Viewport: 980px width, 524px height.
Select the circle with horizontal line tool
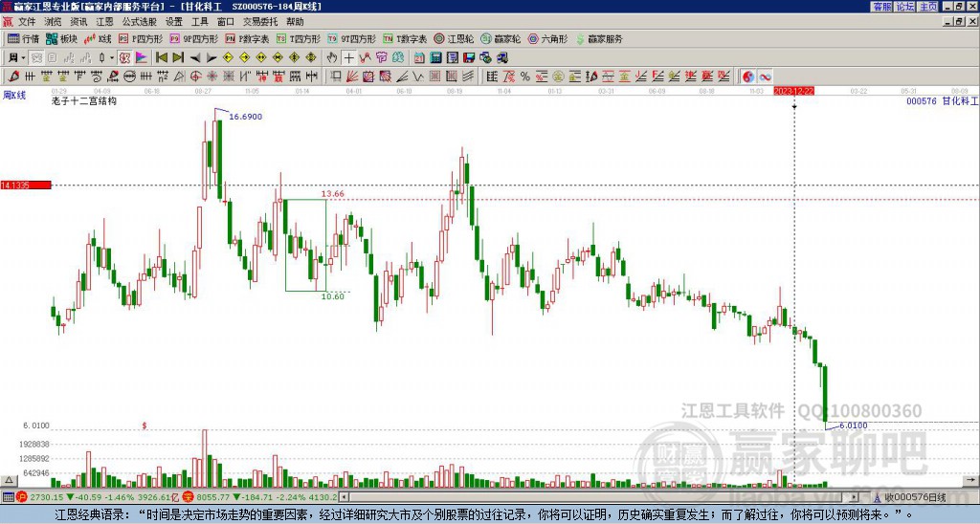point(129,76)
